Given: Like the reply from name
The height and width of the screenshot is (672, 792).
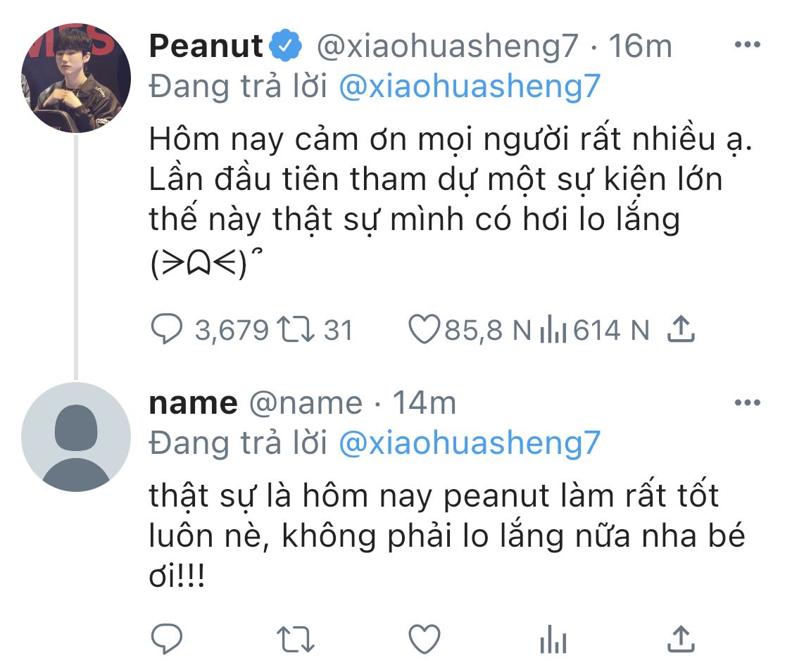Looking at the screenshot, I should (x=425, y=639).
